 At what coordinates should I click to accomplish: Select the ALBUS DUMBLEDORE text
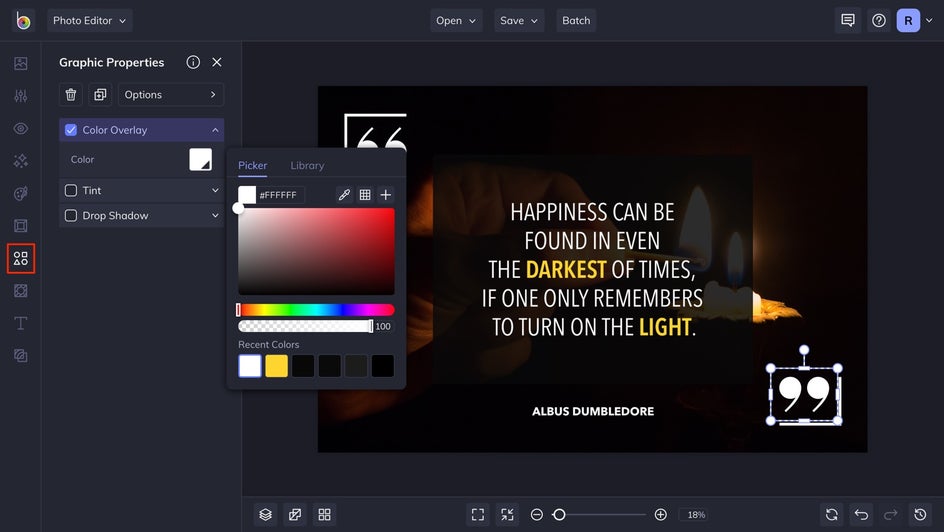pyautogui.click(x=593, y=412)
